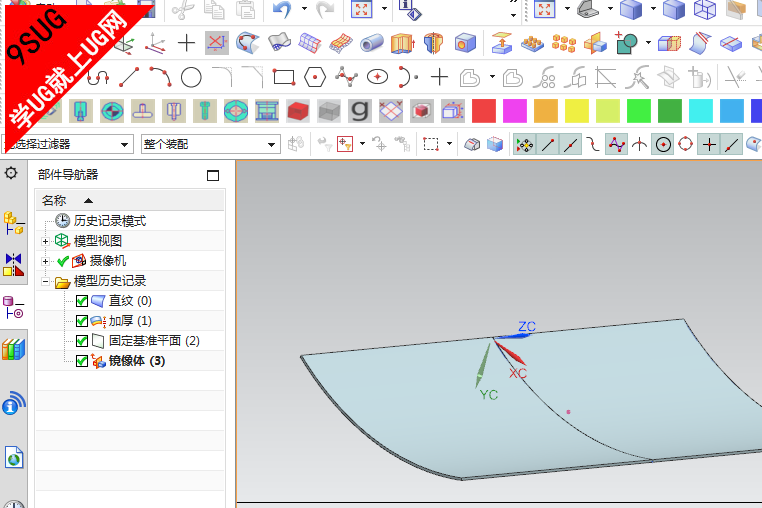
Task: Open the Reuse Library books icon
Action: (x=14, y=349)
